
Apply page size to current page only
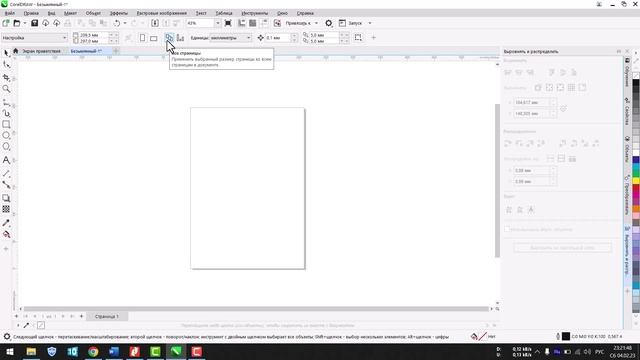click(180, 38)
